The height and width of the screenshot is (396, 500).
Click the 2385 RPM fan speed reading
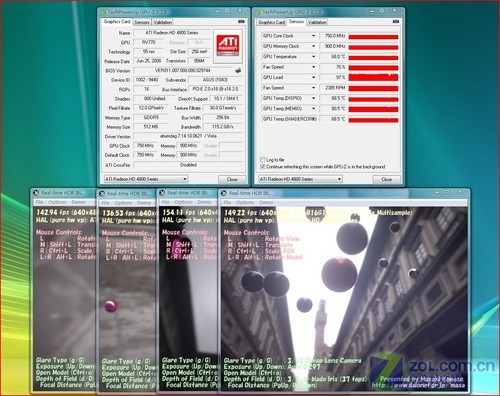point(333,88)
